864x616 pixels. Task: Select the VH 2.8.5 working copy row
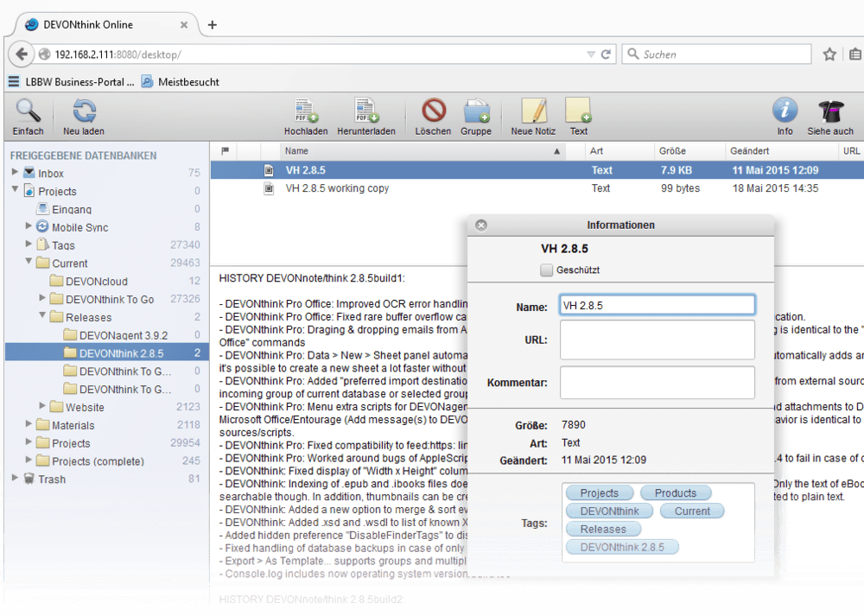pos(537,188)
